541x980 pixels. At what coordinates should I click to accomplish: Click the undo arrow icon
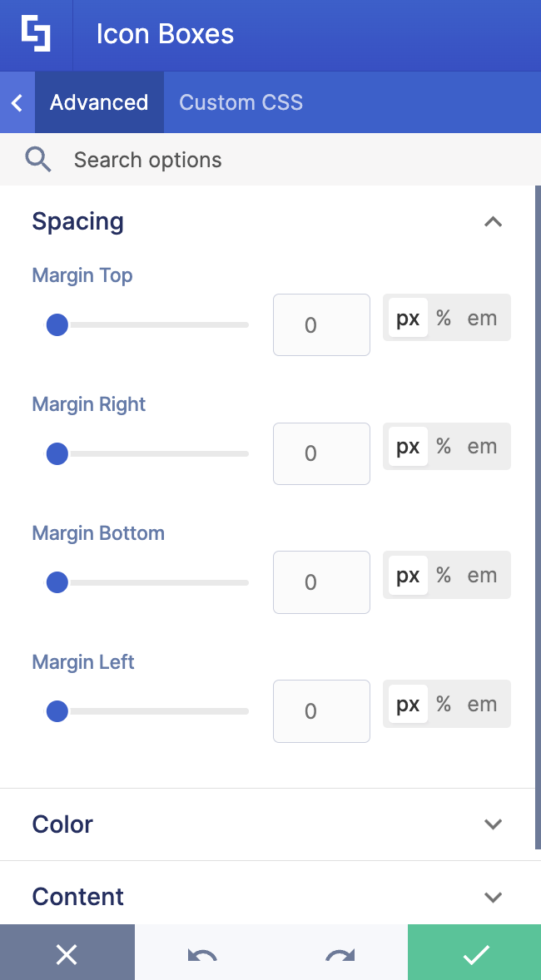pos(202,954)
